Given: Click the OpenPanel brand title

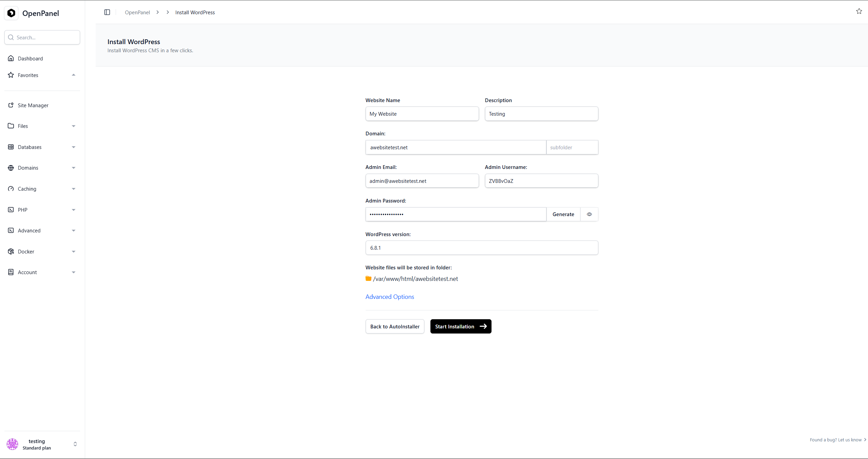Looking at the screenshot, I should pyautogui.click(x=41, y=13).
